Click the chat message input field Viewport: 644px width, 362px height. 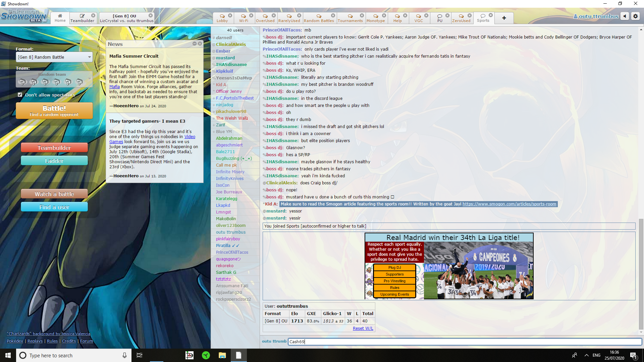(464, 342)
